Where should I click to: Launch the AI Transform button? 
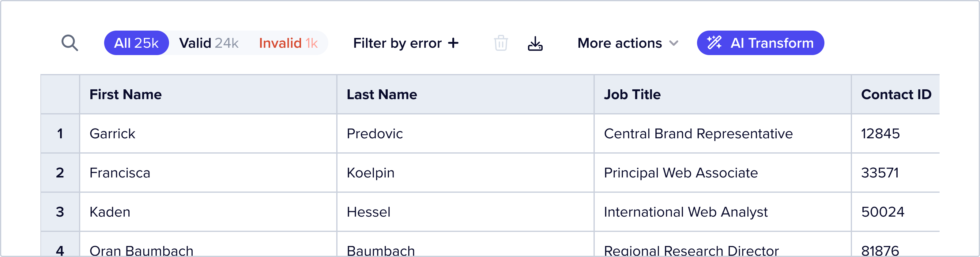(760, 43)
